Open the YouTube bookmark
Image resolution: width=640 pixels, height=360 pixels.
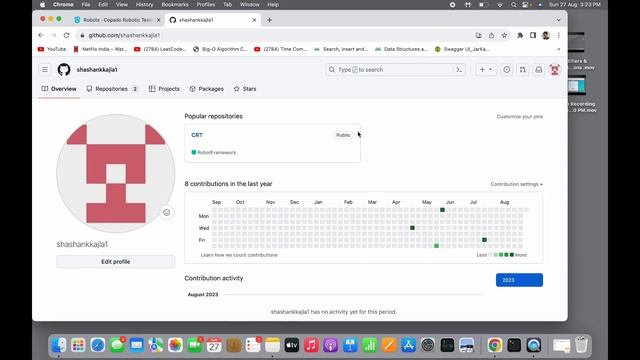click(52, 49)
